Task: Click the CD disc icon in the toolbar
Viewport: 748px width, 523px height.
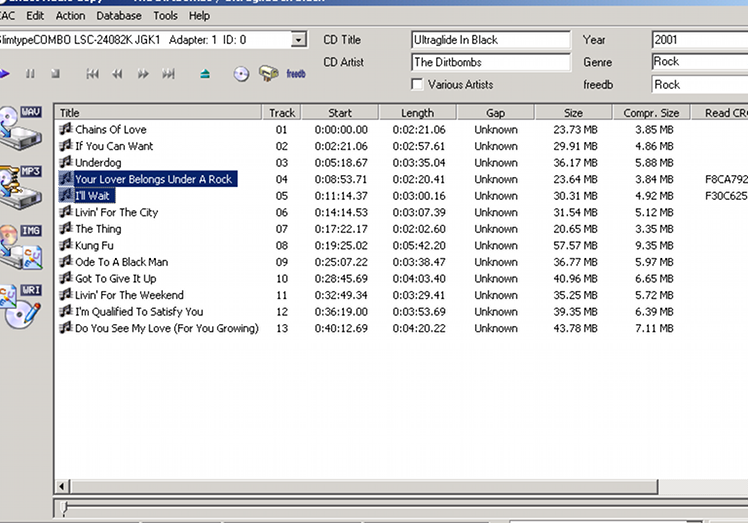Action: [241, 74]
